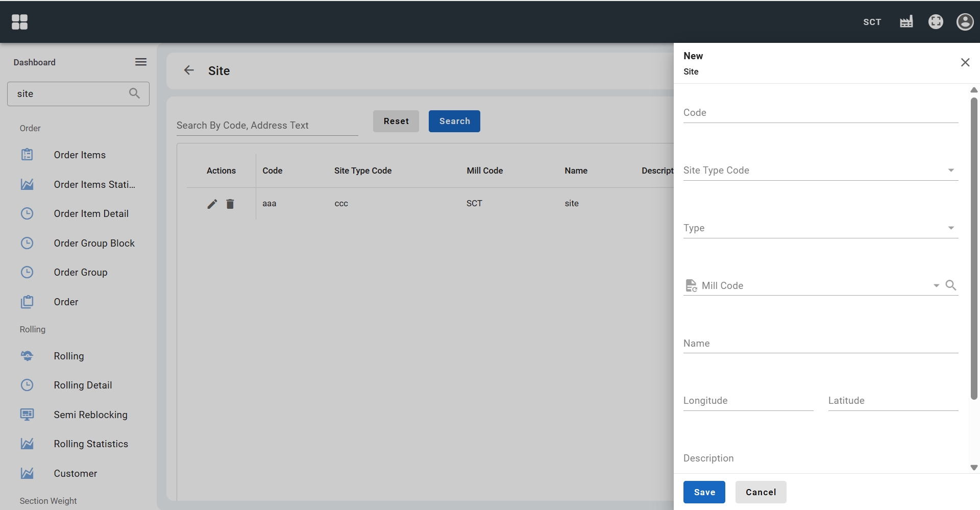Expand the Site Type Code dropdown

(x=950, y=171)
